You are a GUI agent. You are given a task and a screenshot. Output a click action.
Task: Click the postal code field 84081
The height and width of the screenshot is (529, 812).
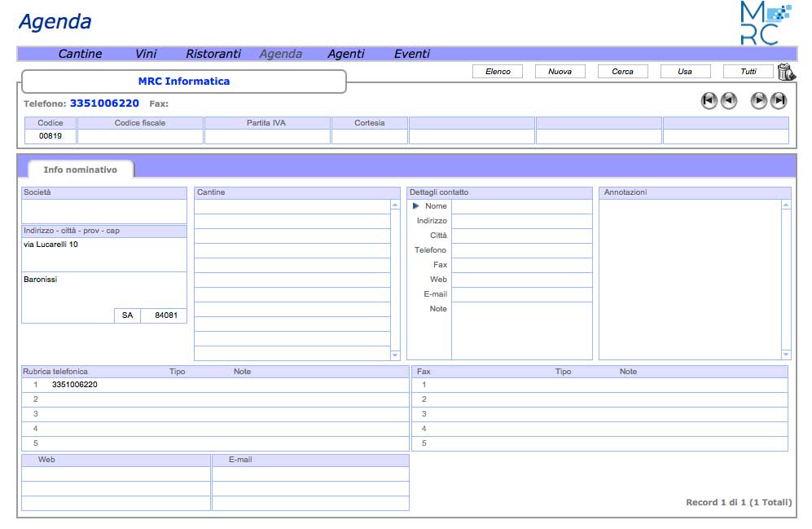tap(164, 315)
